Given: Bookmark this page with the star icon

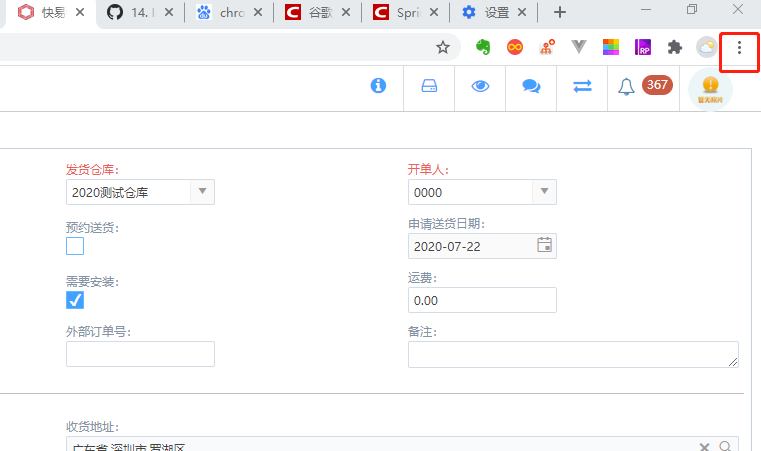Looking at the screenshot, I should click(443, 47).
